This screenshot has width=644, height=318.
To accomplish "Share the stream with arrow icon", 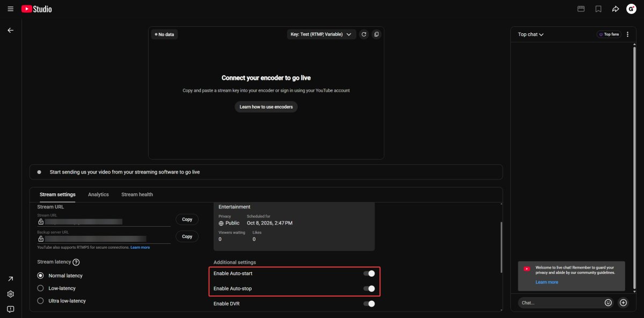I will click(616, 9).
